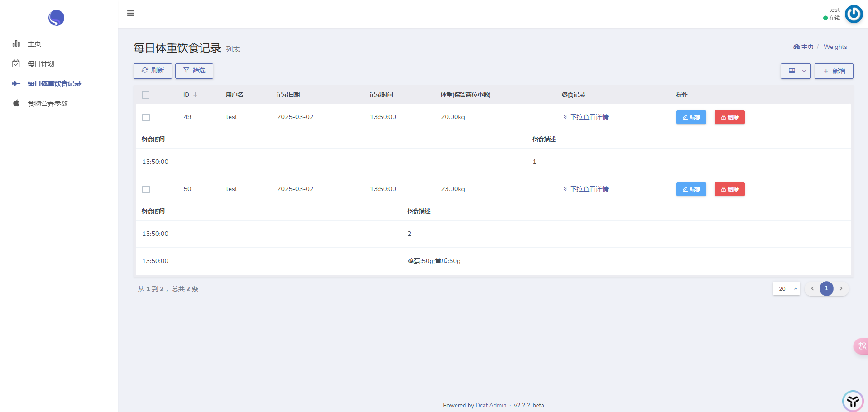Go to next page arrow
Viewport: 868px width, 412px height.
[x=841, y=288]
